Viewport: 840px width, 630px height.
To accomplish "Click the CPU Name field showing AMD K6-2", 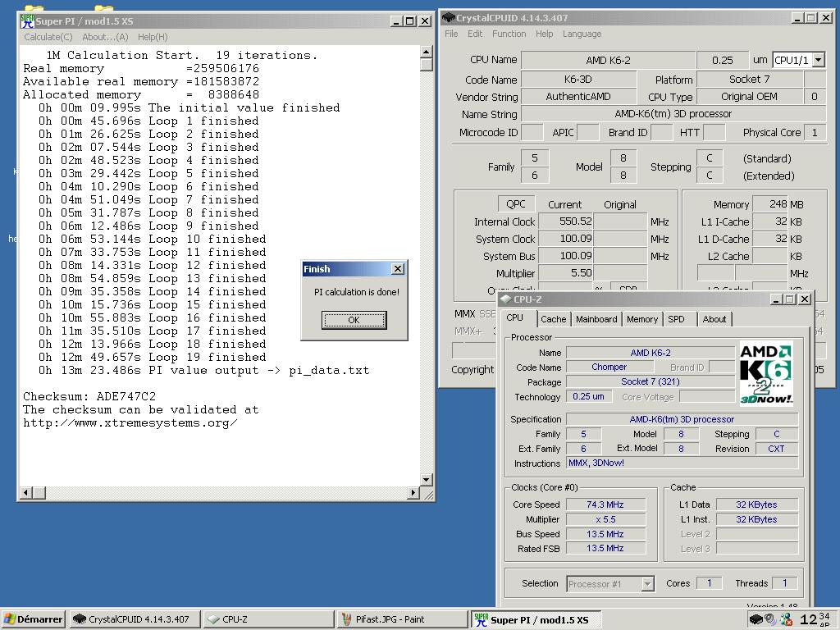I will pos(608,60).
